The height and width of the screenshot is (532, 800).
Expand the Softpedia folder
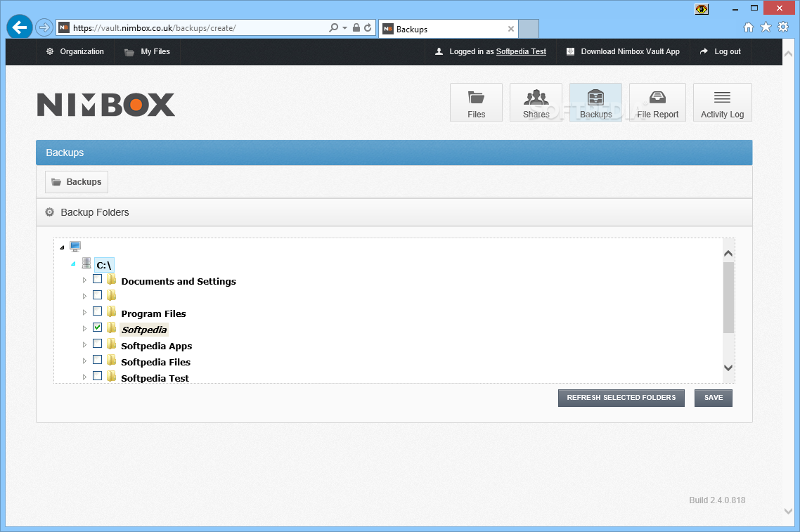tap(84, 328)
